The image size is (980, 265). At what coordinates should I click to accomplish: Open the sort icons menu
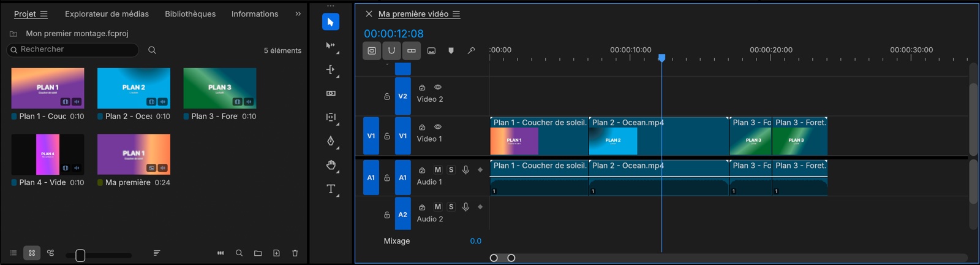pyautogui.click(x=157, y=253)
